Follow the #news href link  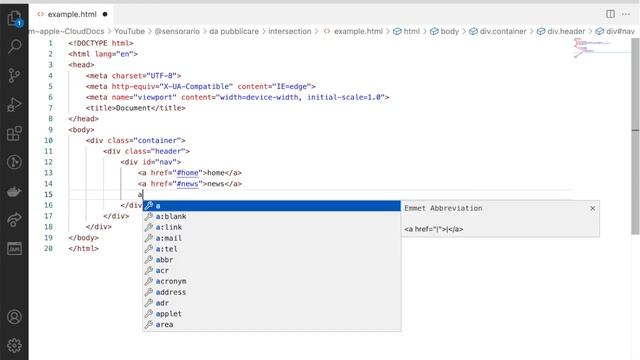[188, 184]
